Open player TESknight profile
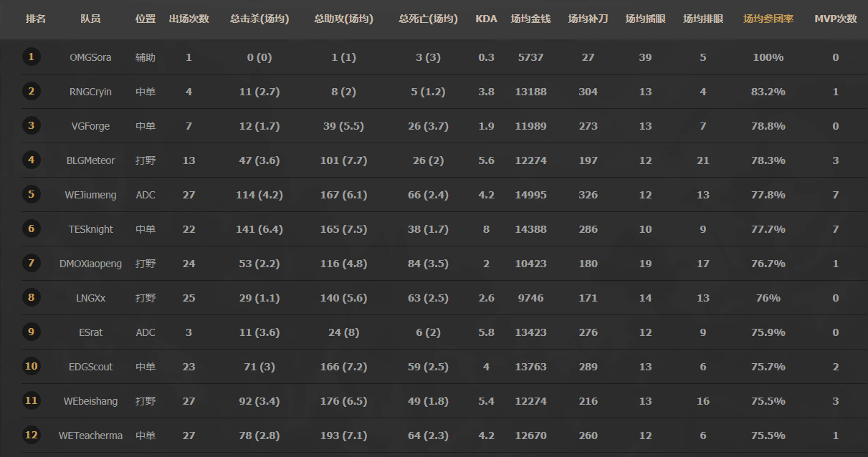The height and width of the screenshot is (457, 868). [x=90, y=229]
